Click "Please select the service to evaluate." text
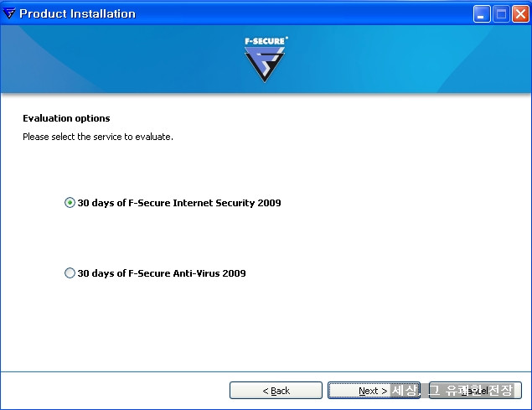Viewport: 532px width, 410px height. (x=98, y=137)
